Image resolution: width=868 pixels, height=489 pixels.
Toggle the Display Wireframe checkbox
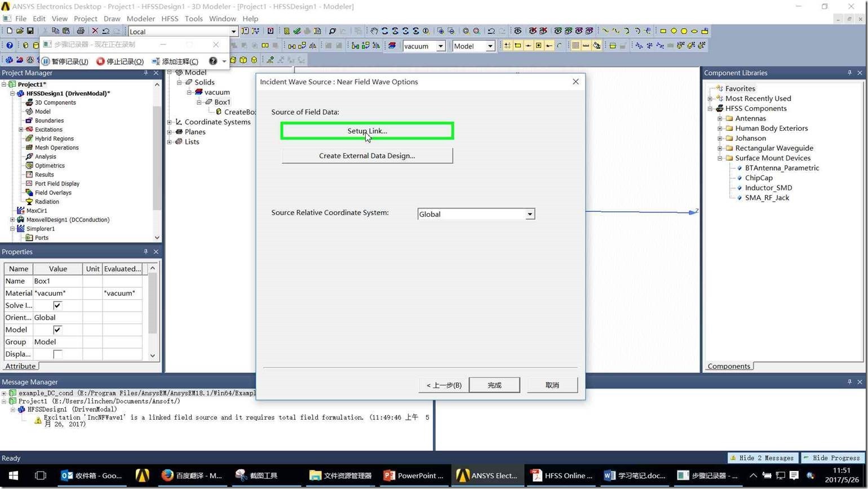point(57,354)
